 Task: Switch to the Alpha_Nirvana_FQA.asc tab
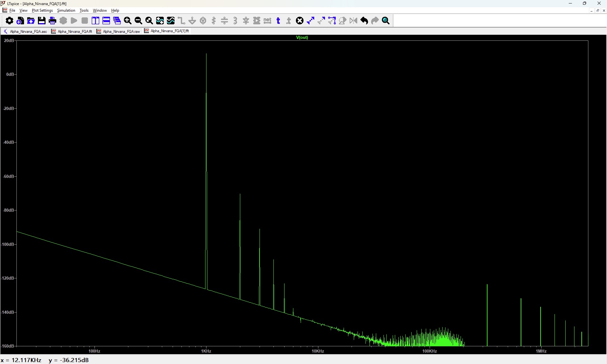[x=25, y=31]
